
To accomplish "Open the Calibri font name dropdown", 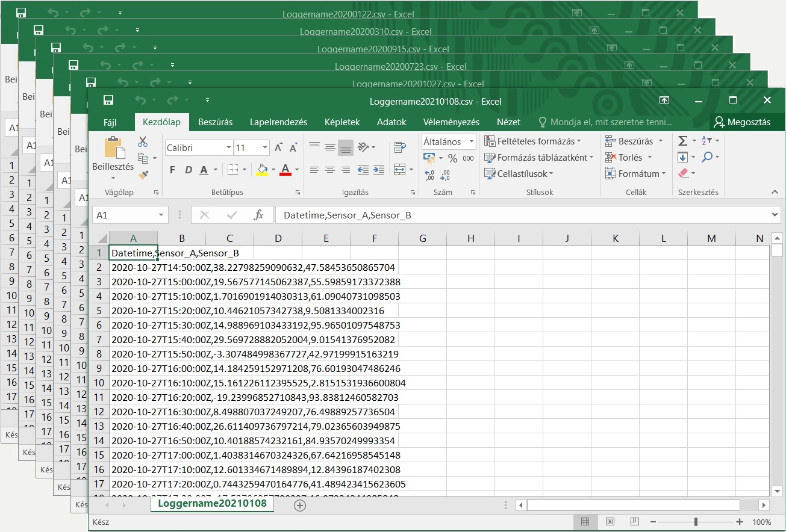I will tap(228, 147).
